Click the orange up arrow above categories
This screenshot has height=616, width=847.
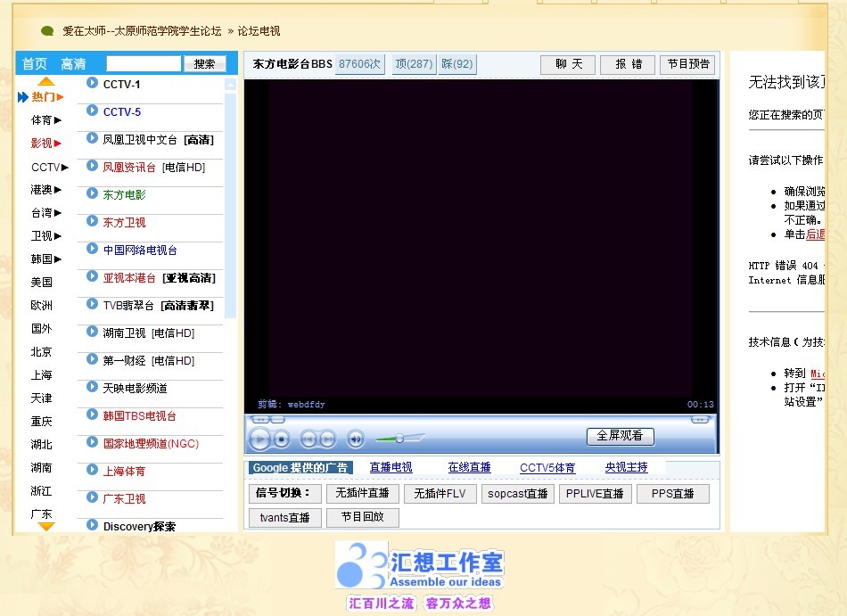(x=45, y=81)
